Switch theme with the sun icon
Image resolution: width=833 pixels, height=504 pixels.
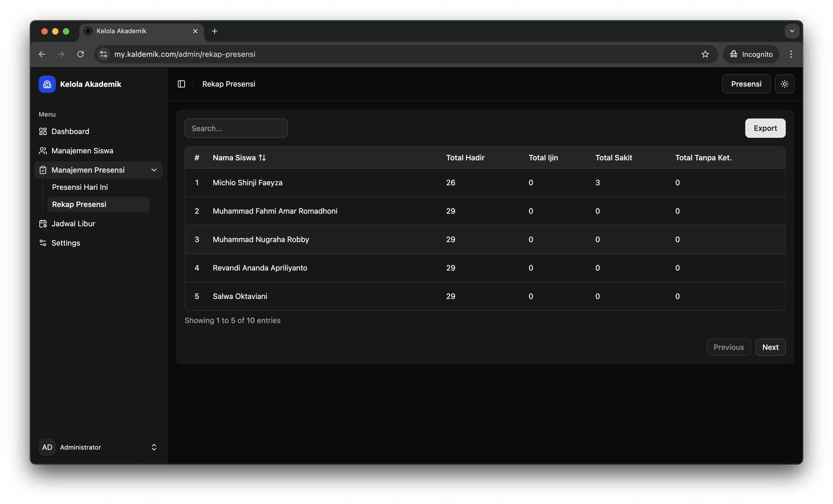tap(784, 84)
